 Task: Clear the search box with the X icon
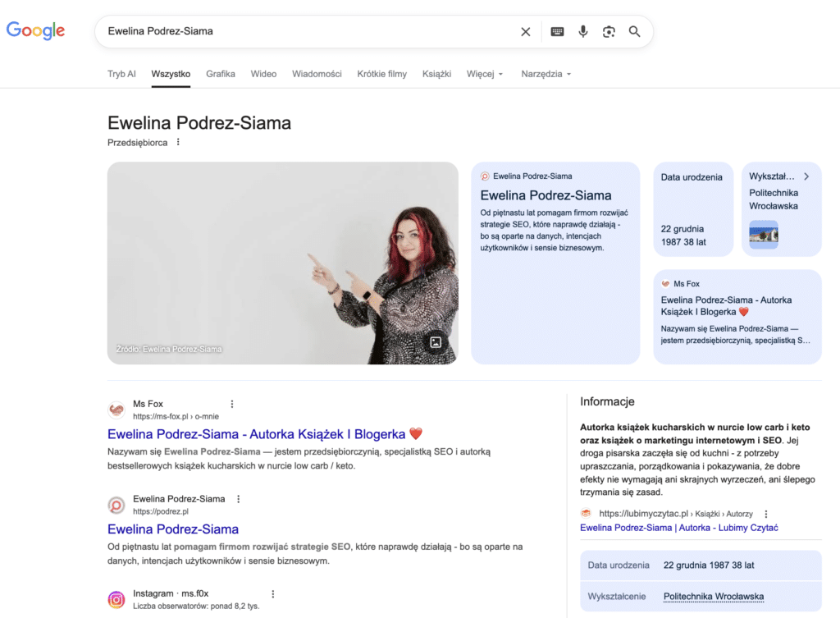[x=526, y=32]
